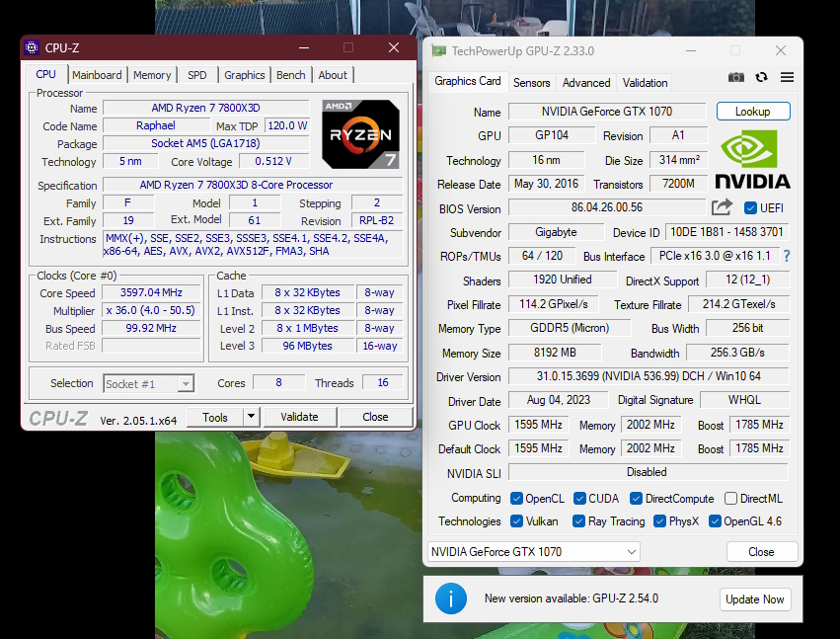Click the BIOS Version field 86.04.26.00.56
840x639 pixels.
pyautogui.click(x=607, y=207)
